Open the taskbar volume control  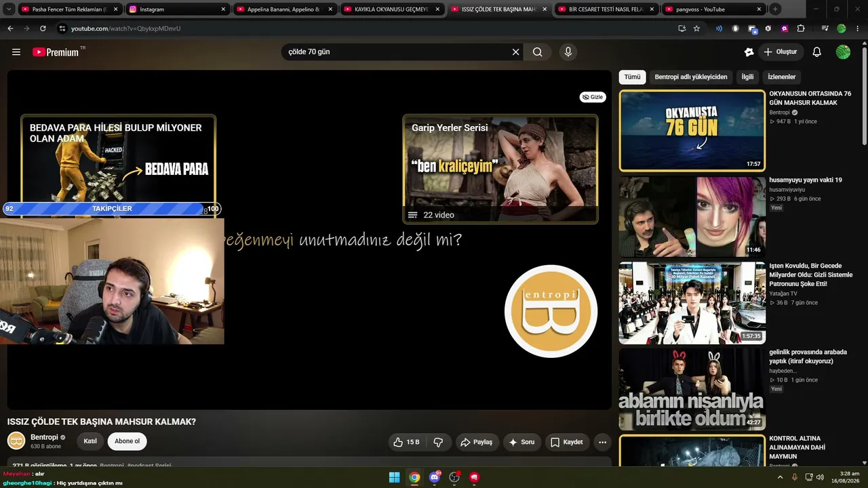[820, 477]
